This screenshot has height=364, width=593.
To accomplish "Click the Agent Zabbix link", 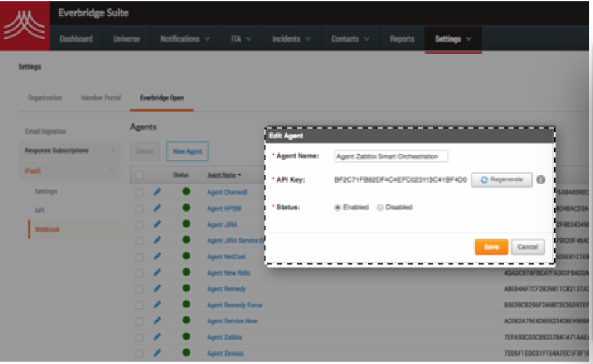I will [225, 337].
